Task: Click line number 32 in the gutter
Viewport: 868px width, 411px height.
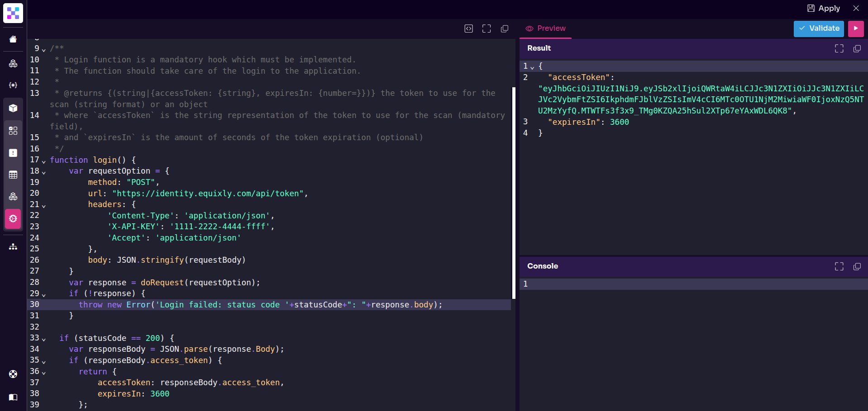Action: [34, 327]
